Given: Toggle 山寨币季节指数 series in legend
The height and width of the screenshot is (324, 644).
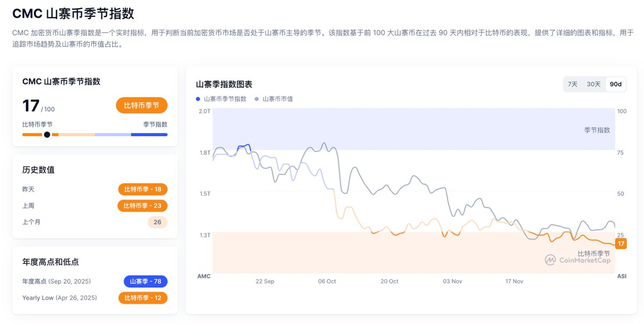Looking at the screenshot, I should pos(225,99).
